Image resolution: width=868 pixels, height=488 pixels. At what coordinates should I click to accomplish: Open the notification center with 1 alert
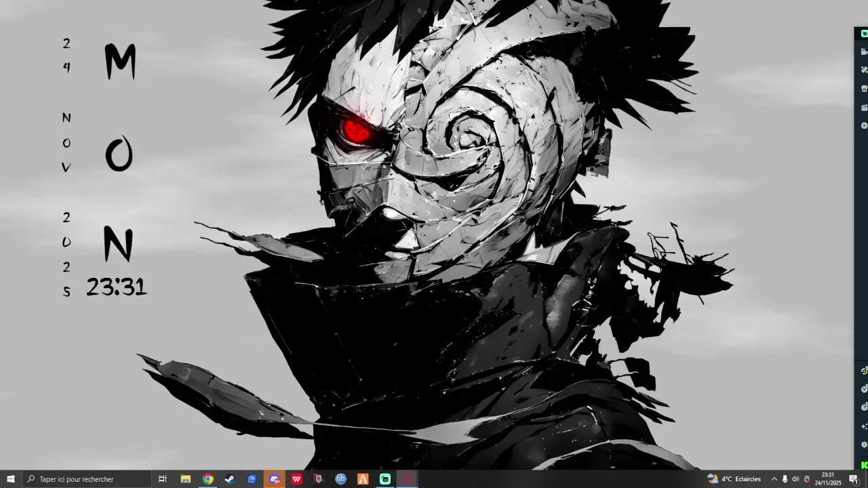click(854, 479)
